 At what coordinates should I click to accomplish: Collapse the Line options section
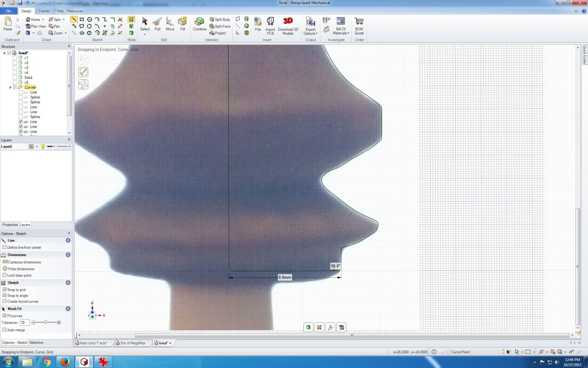click(68, 241)
